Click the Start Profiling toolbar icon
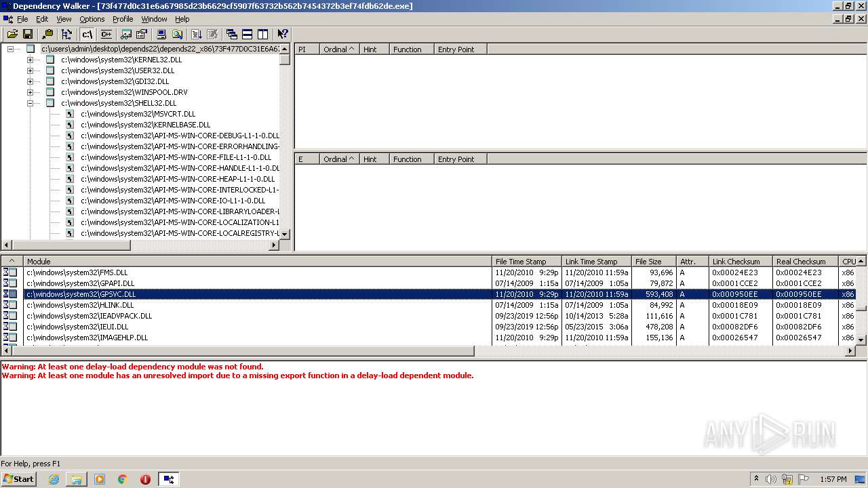This screenshot has height=488, width=868. pyautogui.click(x=197, y=34)
